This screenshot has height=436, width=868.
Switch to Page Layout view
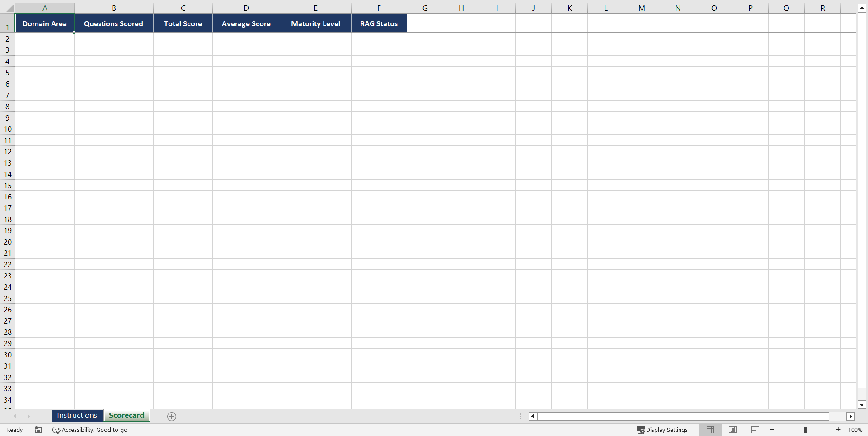point(732,430)
